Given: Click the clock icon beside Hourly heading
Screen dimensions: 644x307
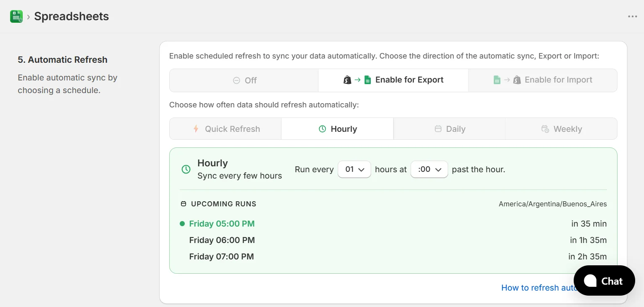Looking at the screenshot, I should click(186, 169).
